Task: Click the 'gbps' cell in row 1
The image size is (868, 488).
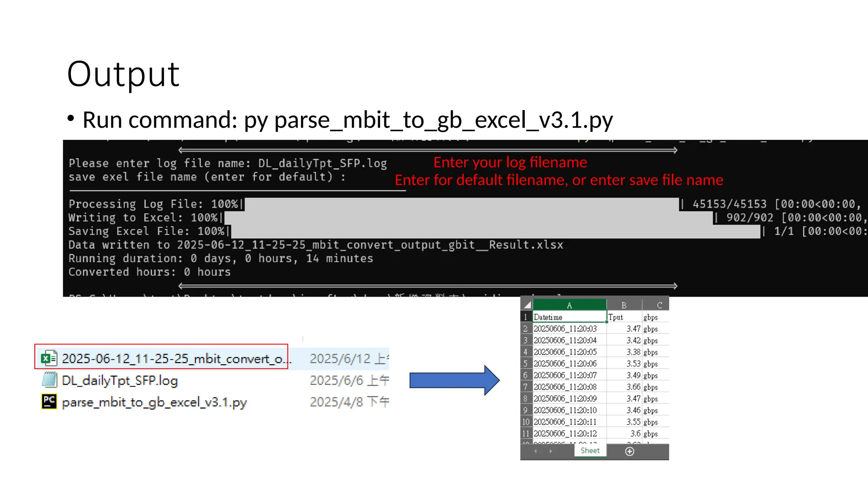Action: point(656,317)
